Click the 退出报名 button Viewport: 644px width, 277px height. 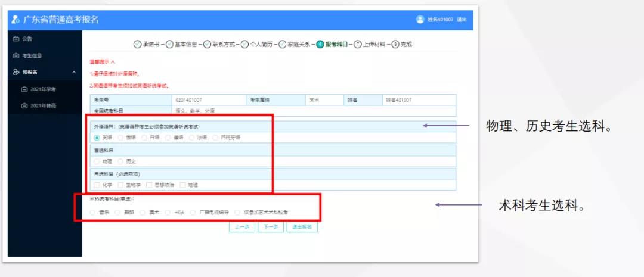coord(302,226)
